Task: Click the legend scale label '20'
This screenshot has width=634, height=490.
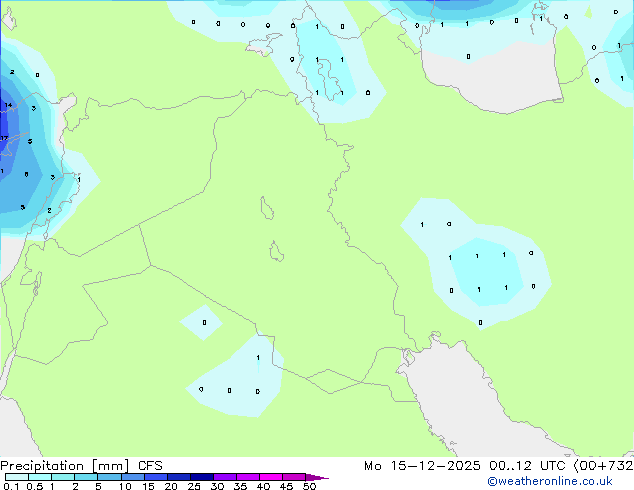Action: pyautogui.click(x=171, y=486)
